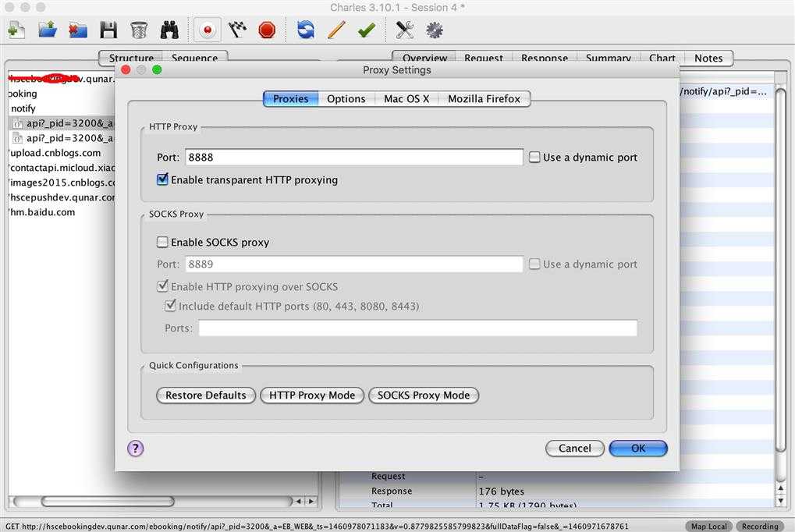Click the vertical scrollbar of the overview panel
The width and height of the screenshot is (795, 532).
pos(781,270)
